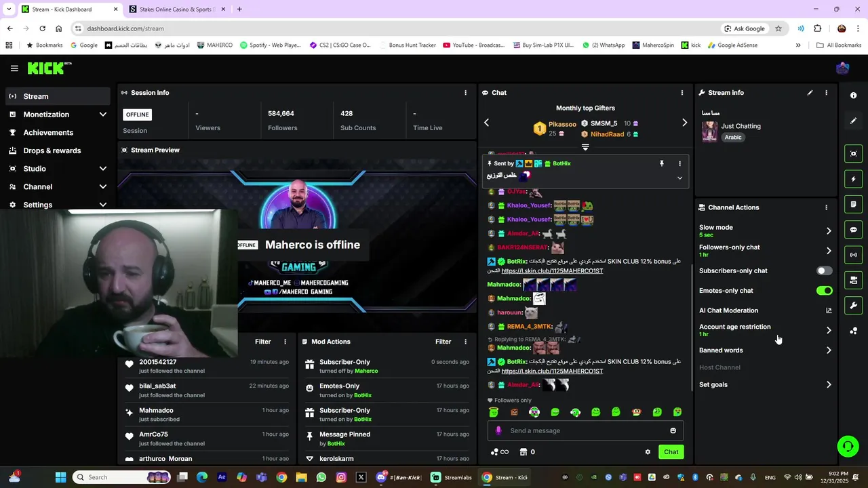This screenshot has height=488, width=868.
Task: Click Ask Google button in address bar
Action: click(745, 28)
